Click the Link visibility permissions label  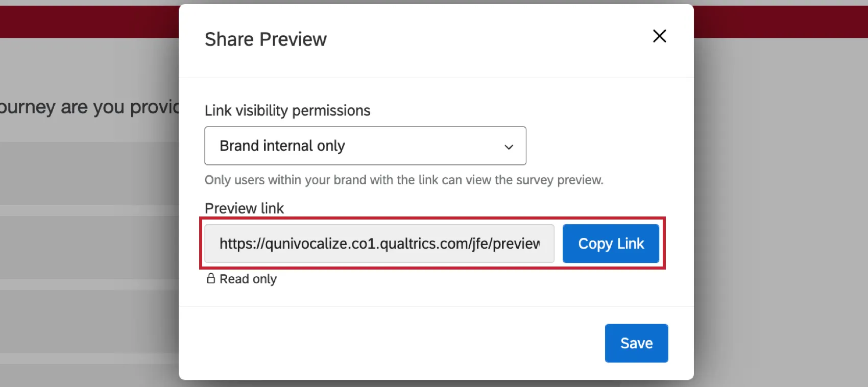[x=287, y=110]
